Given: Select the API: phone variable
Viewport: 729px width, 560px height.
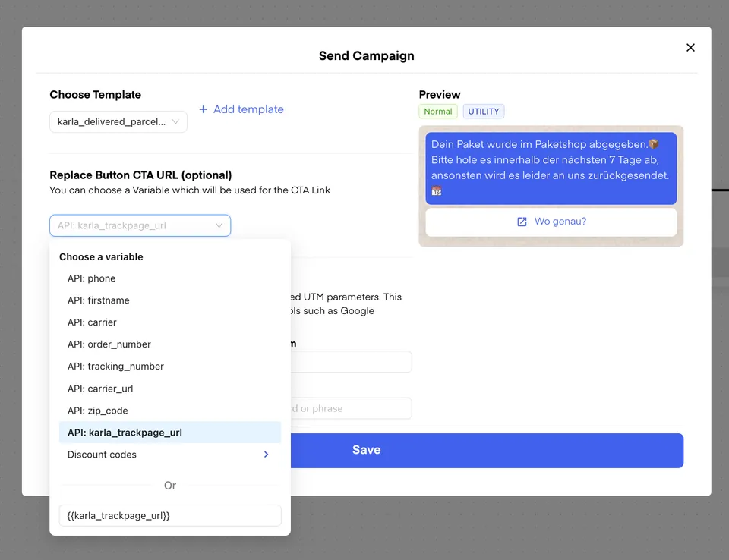Looking at the screenshot, I should 91,278.
